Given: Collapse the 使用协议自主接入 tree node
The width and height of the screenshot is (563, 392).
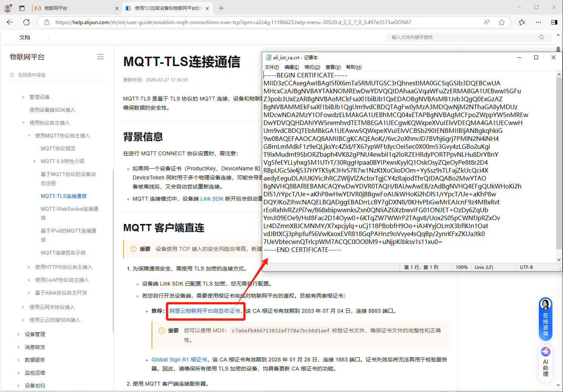Looking at the screenshot, I should pyautogui.click(x=23, y=123).
